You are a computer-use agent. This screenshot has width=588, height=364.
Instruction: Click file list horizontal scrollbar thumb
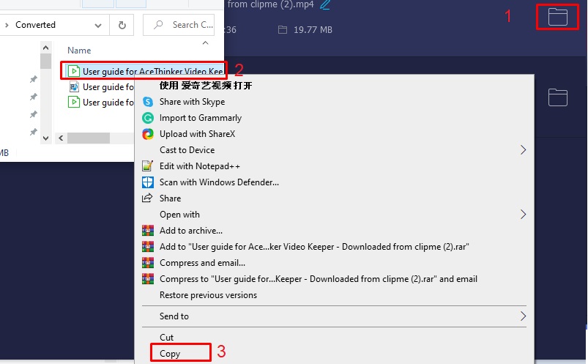[89, 138]
